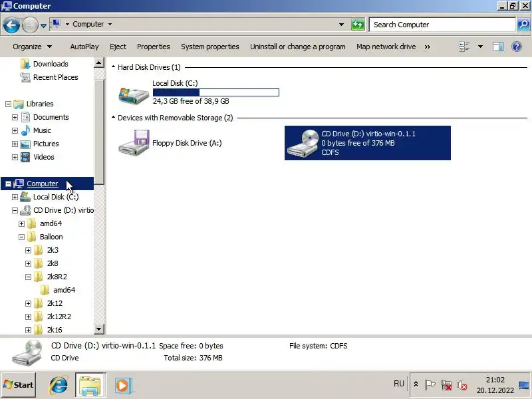Launch Internet Explorer from the taskbar
Viewport: 532px width, 399px height.
click(59, 385)
